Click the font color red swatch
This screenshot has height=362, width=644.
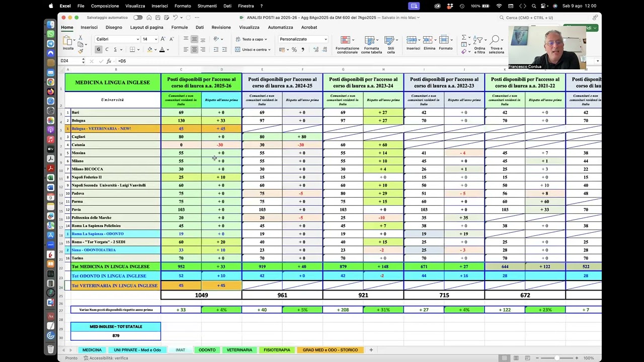click(162, 49)
